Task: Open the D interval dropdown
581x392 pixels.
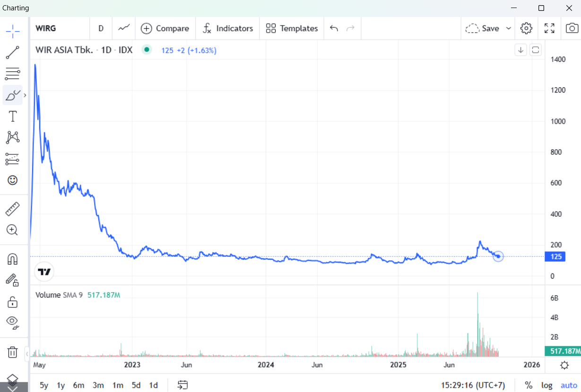Action: [101, 28]
